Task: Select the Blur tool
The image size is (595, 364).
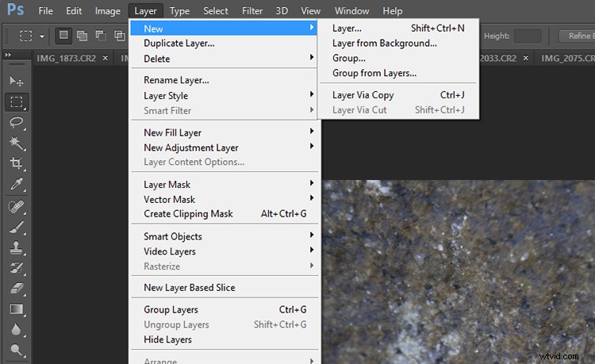Action: click(x=17, y=329)
